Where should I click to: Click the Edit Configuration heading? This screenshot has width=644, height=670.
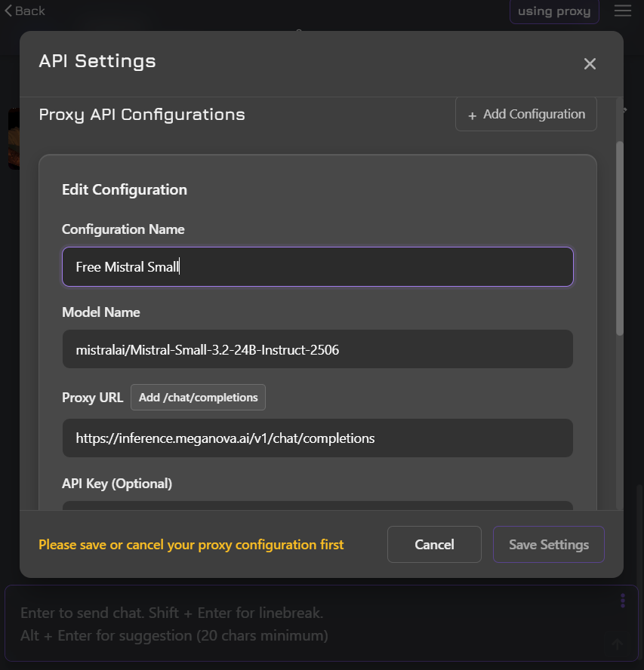tap(125, 189)
